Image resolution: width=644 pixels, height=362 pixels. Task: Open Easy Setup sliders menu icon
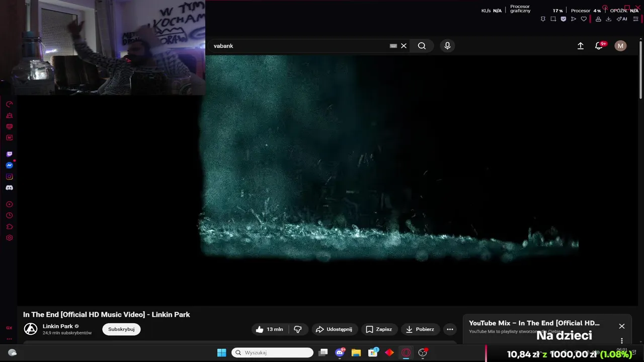(x=635, y=19)
